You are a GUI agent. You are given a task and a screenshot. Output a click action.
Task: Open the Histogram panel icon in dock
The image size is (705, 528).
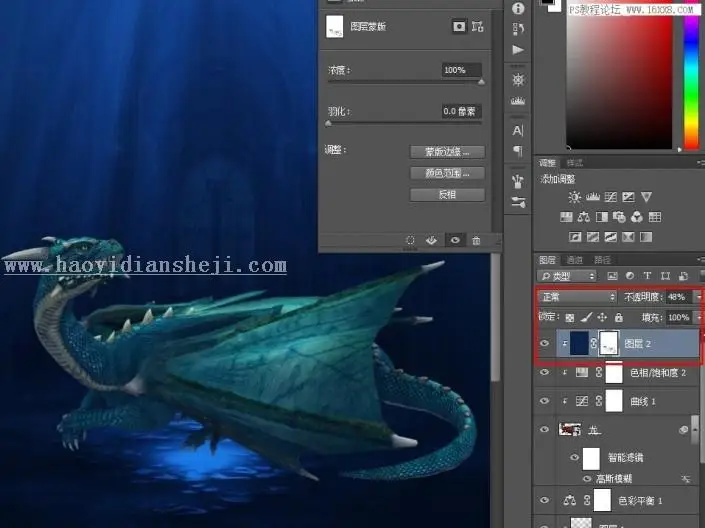pyautogui.click(x=518, y=101)
